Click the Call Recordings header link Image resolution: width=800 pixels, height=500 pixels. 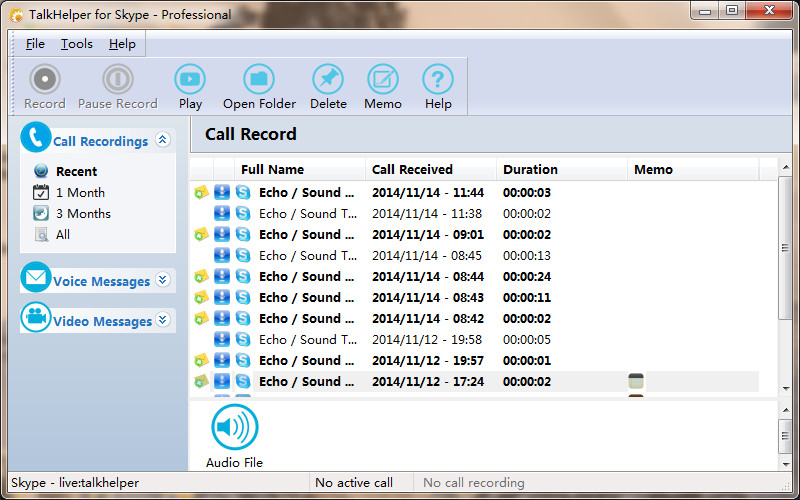pyautogui.click(x=101, y=141)
